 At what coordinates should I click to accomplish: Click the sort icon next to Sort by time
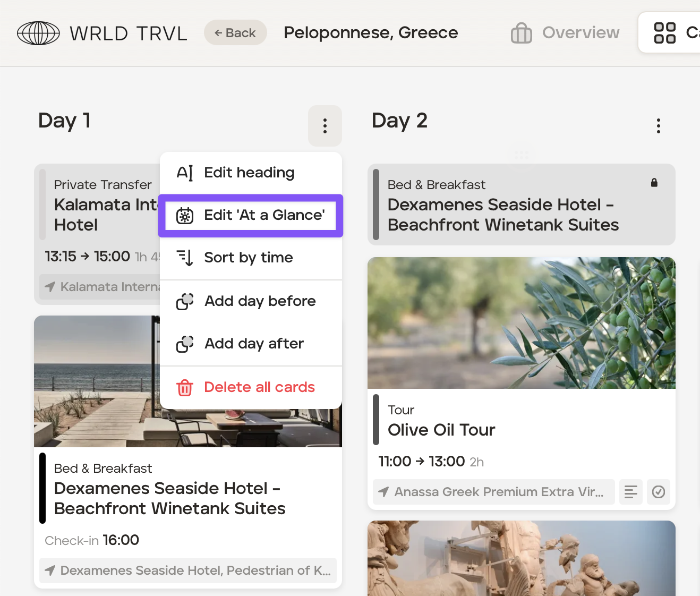point(185,258)
